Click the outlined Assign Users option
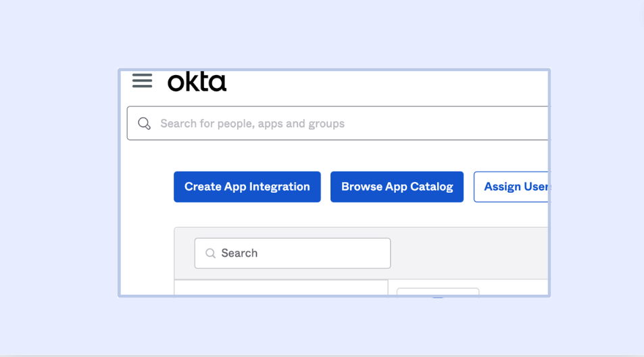This screenshot has height=357, width=644. 512,187
